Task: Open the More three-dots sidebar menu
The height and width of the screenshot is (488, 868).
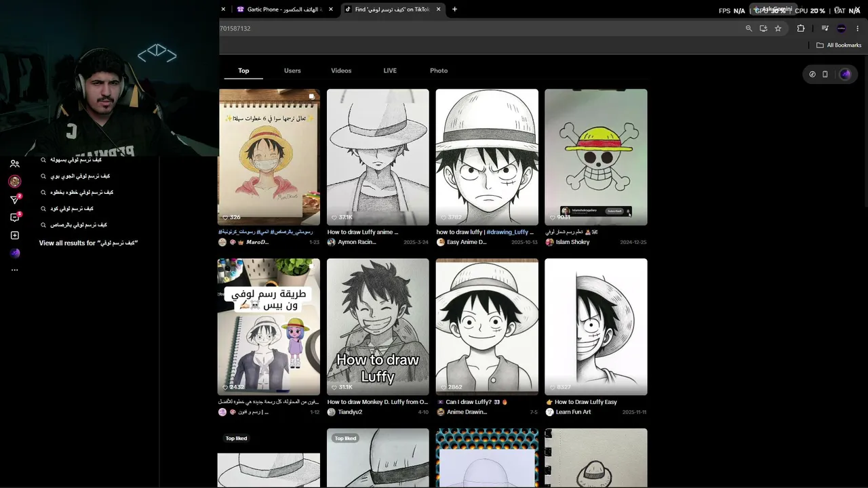Action: 14,270
